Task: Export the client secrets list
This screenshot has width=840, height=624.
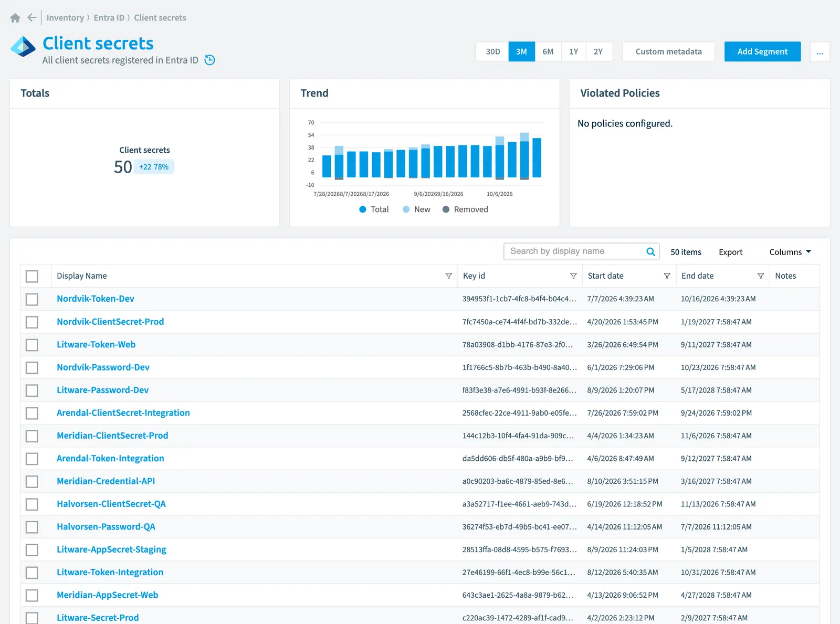Action: (730, 252)
